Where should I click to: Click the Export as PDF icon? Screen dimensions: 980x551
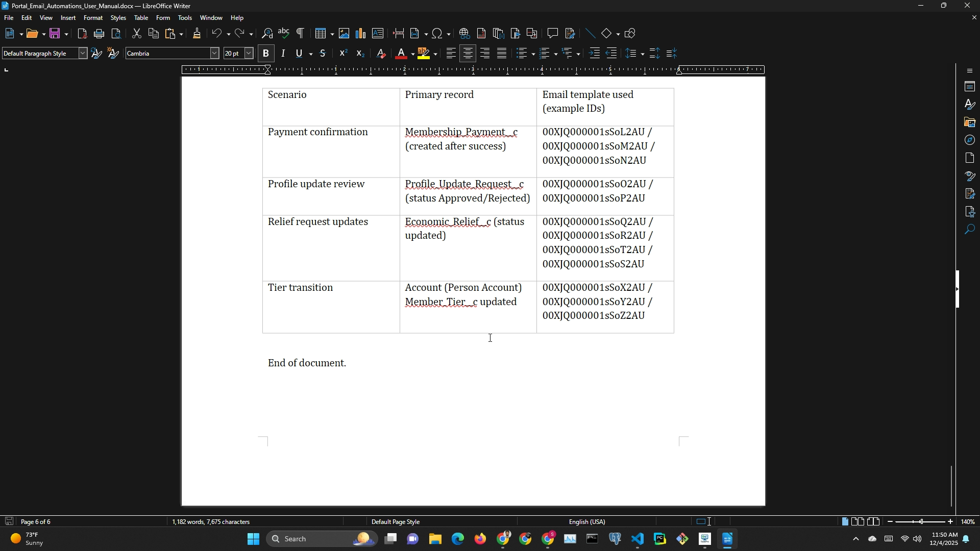click(x=82, y=34)
